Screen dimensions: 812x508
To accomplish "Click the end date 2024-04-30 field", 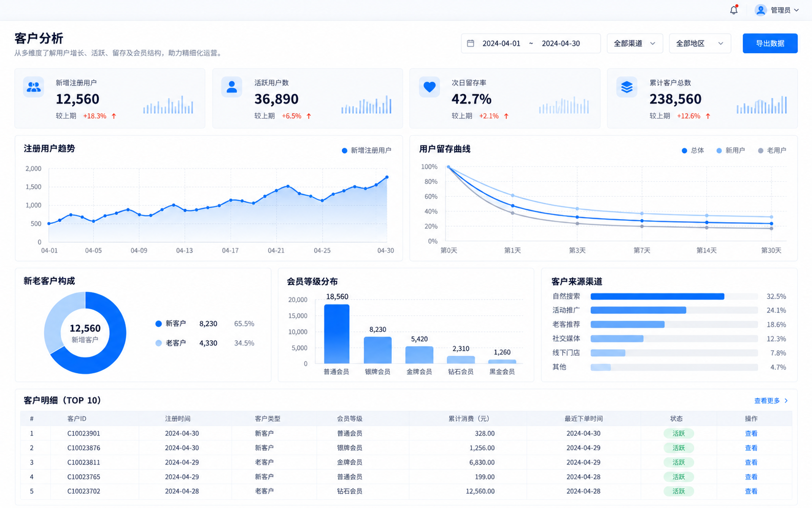I will (x=561, y=44).
